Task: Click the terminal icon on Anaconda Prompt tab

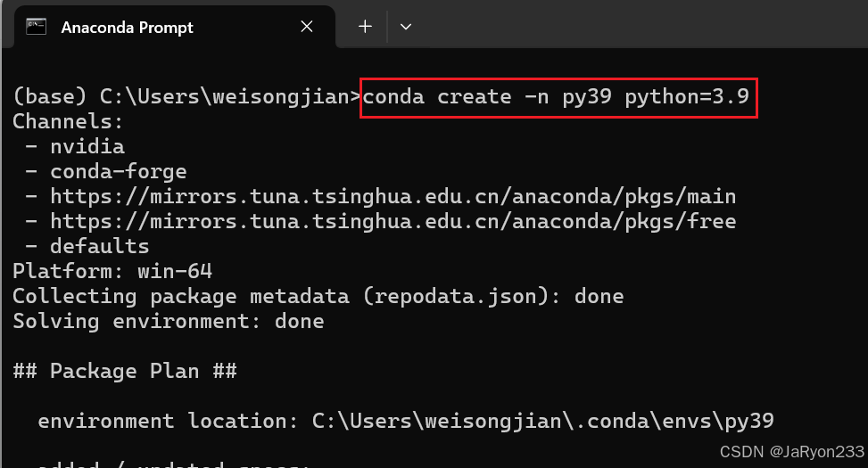Action: pyautogui.click(x=36, y=27)
